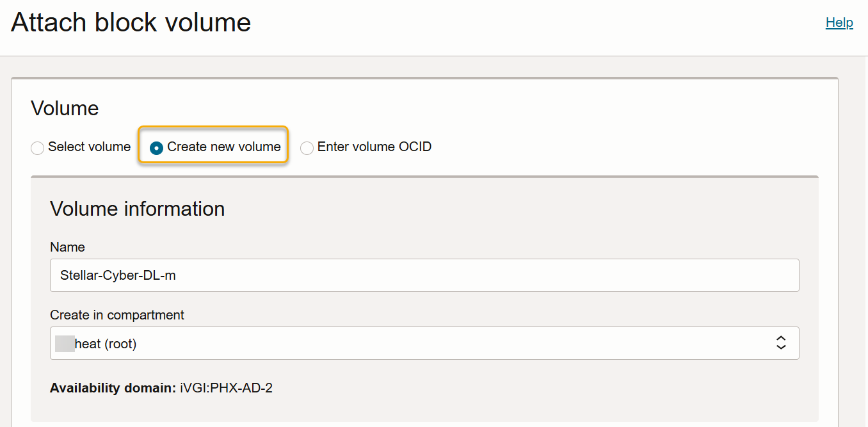The height and width of the screenshot is (427, 868).
Task: Click the 'Create new volume' option label text
Action: (x=223, y=147)
